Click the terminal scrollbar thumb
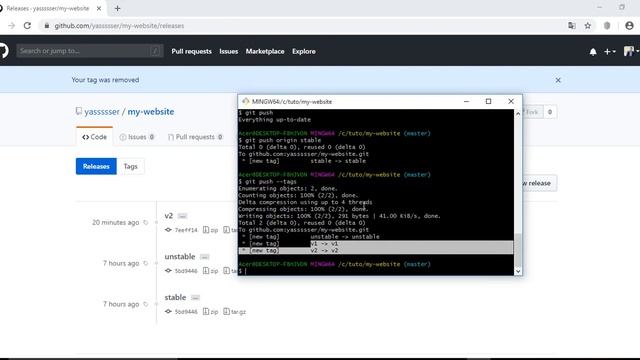 (518, 250)
